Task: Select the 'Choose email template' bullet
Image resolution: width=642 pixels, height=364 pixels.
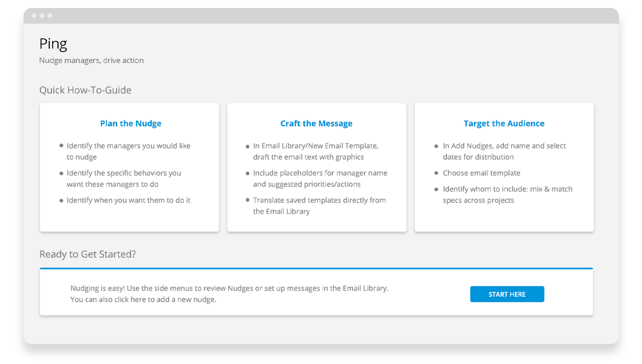Action: click(x=481, y=173)
